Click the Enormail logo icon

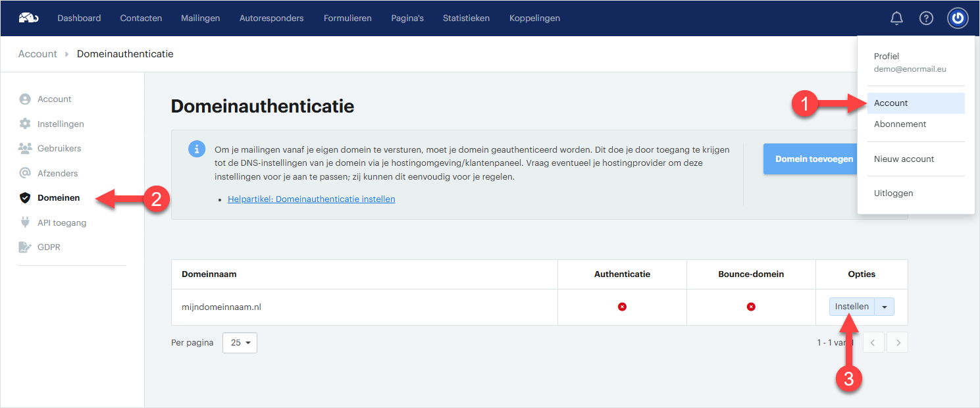pyautogui.click(x=28, y=18)
